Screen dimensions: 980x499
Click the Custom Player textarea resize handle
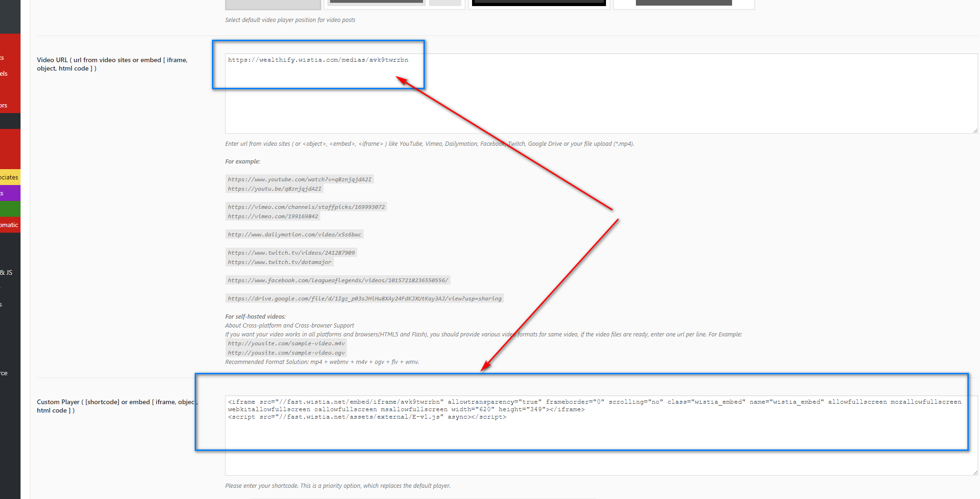pyautogui.click(x=975, y=473)
